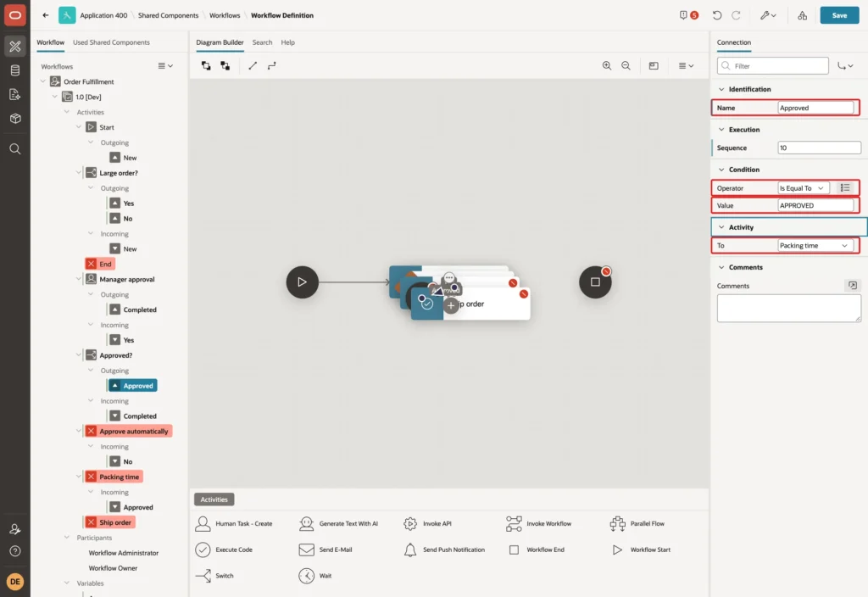Click the property Filter field
Viewport: 868px width, 597px height.
(x=773, y=65)
